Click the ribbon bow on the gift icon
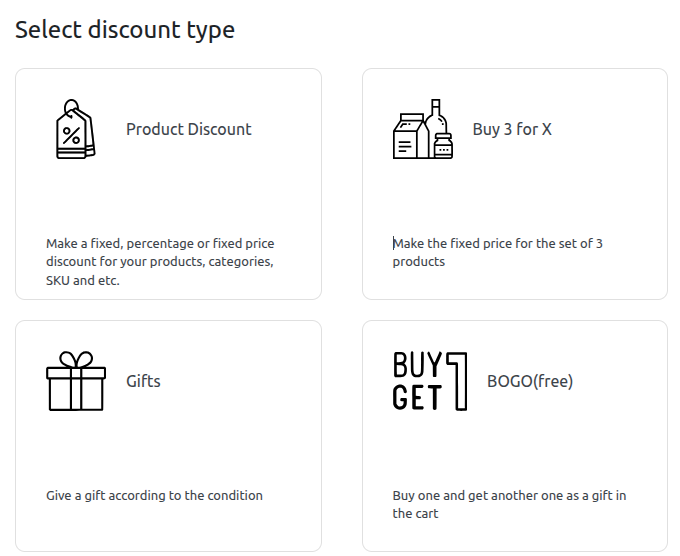Screen dimensions: 680x556 coord(75,359)
